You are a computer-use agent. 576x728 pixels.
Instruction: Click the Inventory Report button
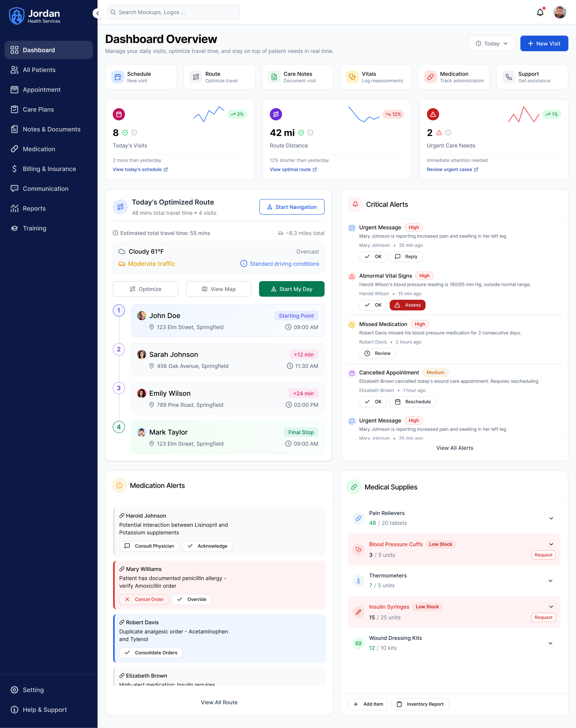[420, 704]
